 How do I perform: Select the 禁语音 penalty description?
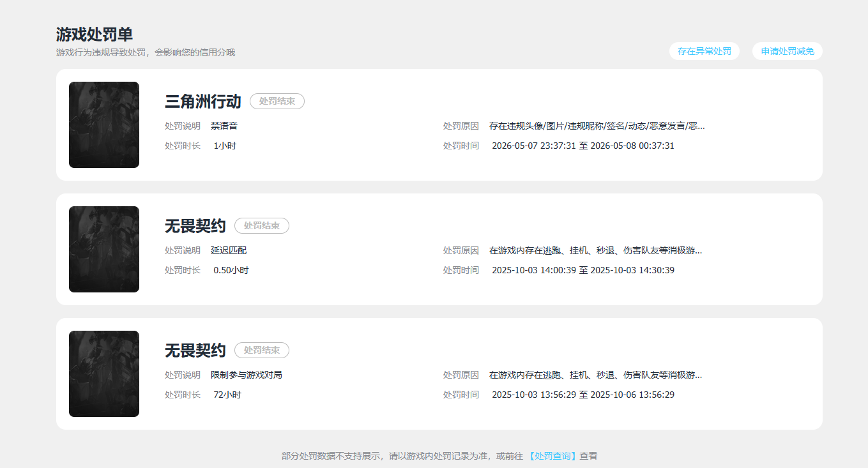coord(224,126)
